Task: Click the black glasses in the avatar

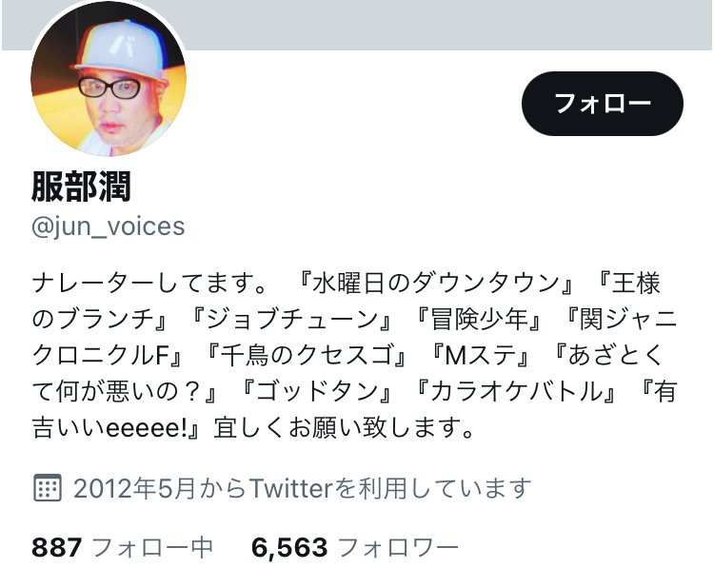Action: pyautogui.click(x=109, y=88)
